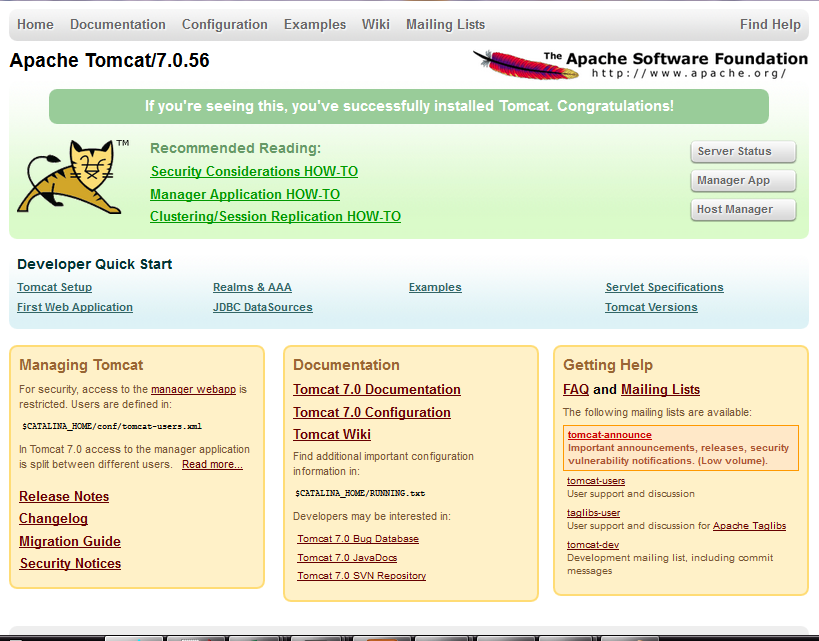819x641 pixels.
Task: Open the Realms & AAA link
Action: (x=252, y=287)
